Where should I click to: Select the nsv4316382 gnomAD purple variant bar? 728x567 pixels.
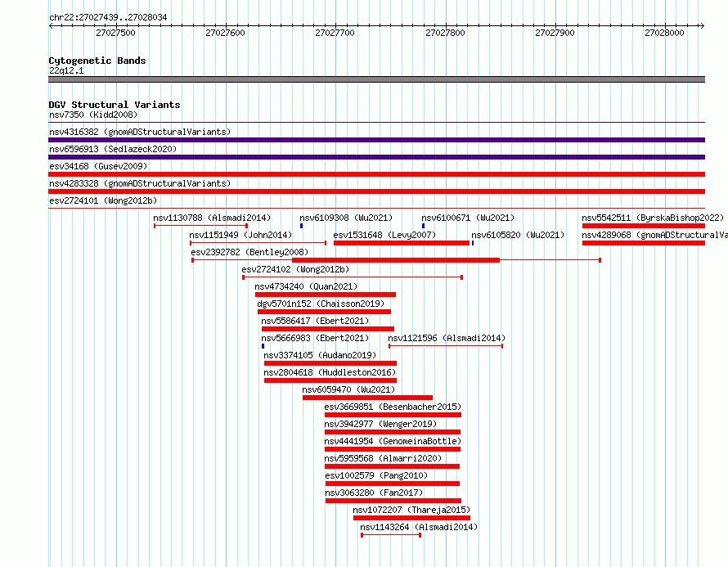point(376,140)
